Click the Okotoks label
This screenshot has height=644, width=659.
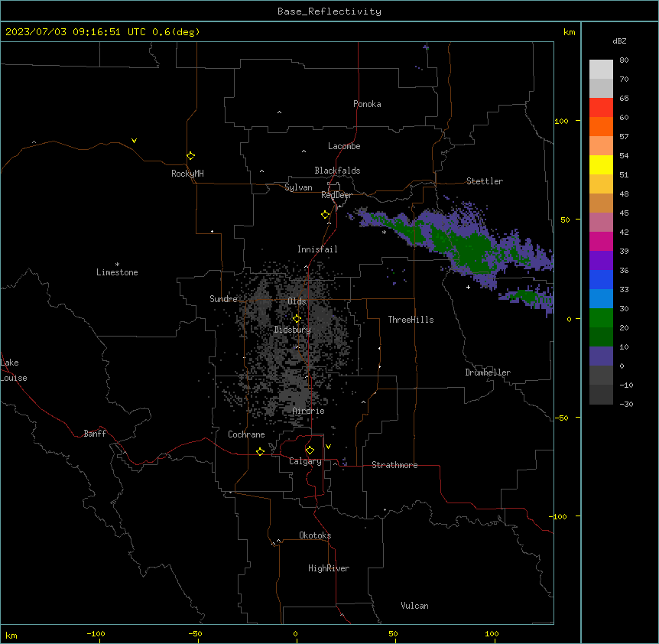click(x=315, y=535)
